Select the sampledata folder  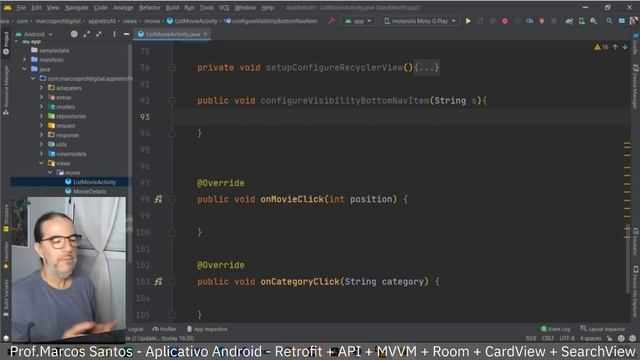(x=50, y=50)
